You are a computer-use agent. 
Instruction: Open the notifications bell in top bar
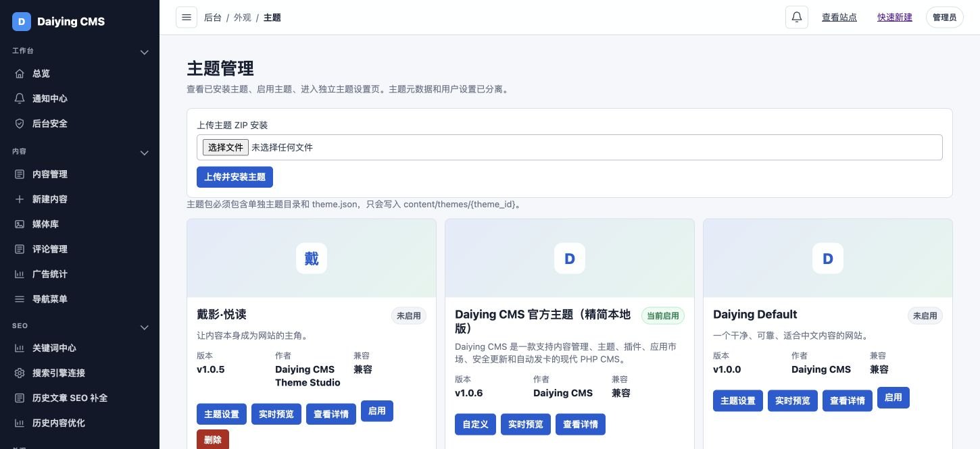(x=797, y=18)
